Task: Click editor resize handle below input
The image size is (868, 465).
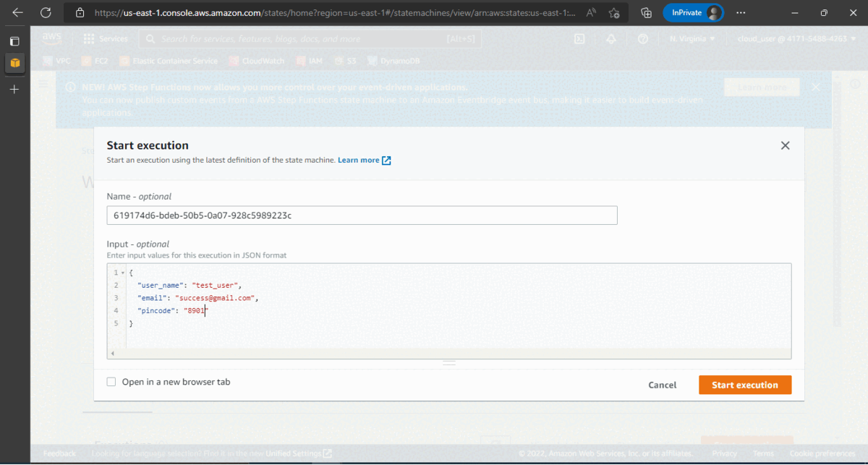Action: [449, 362]
